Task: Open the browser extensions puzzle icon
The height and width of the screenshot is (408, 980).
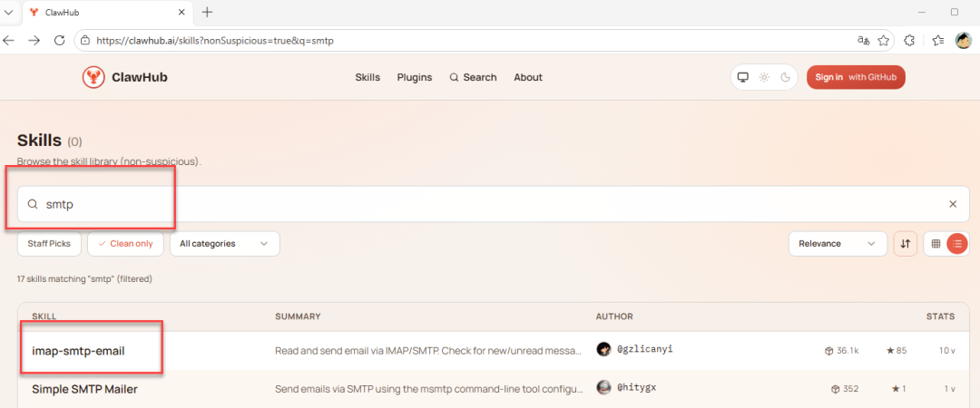Action: pyautogui.click(x=909, y=41)
